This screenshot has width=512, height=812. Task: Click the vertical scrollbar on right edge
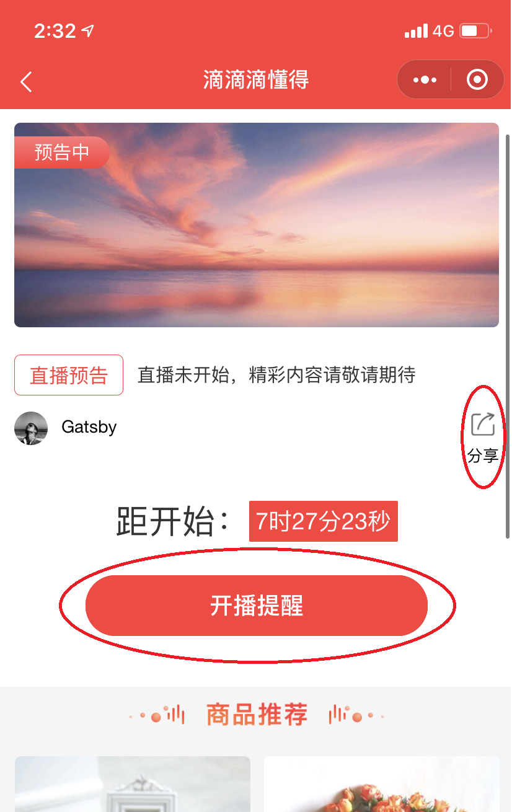coord(508,335)
